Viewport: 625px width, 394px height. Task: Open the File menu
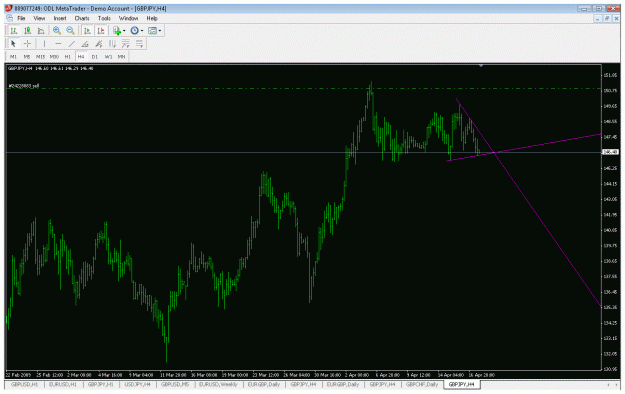tap(21, 18)
